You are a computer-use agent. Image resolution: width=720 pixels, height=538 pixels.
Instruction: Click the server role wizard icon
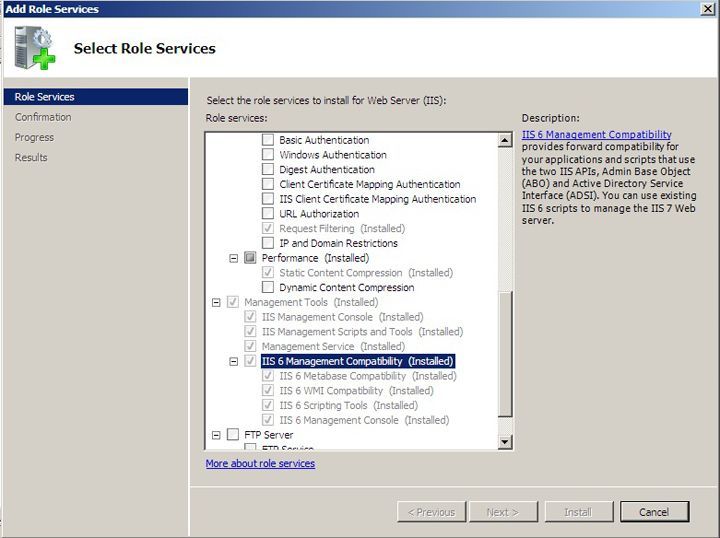pos(34,48)
